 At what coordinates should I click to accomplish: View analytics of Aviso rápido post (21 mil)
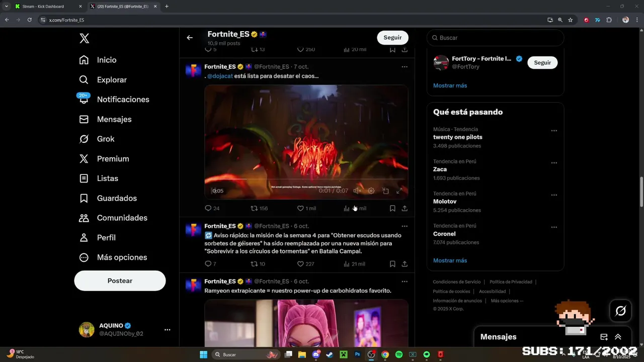354,264
